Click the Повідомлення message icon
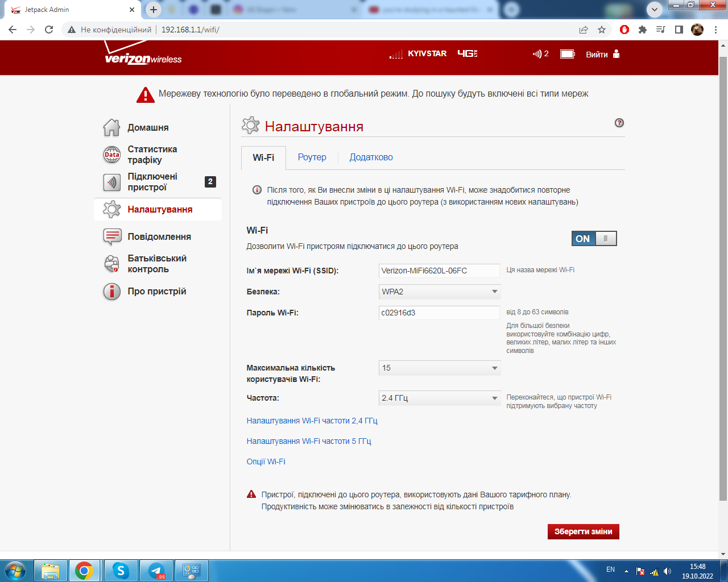Screen dimensions: 728x582 pyautogui.click(x=111, y=236)
